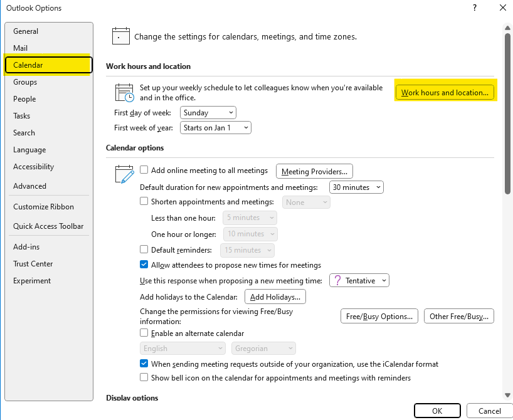Click the Add Holidays button
The image size is (513, 420).
tap(275, 297)
